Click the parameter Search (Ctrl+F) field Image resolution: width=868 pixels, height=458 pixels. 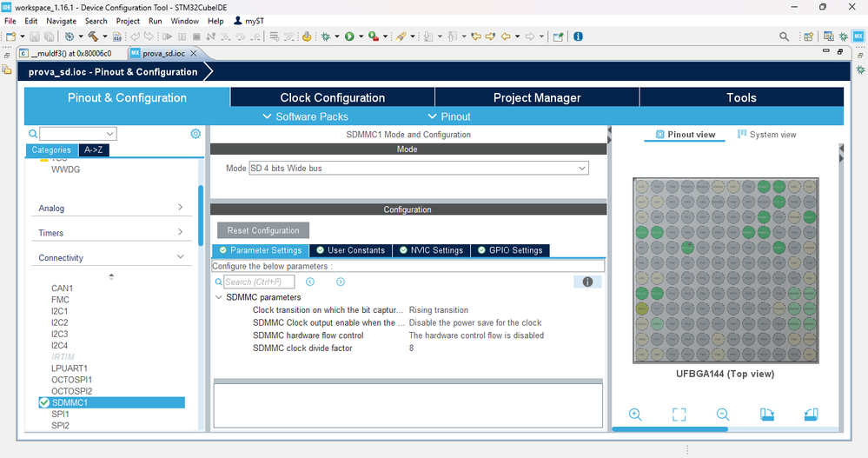coord(259,282)
